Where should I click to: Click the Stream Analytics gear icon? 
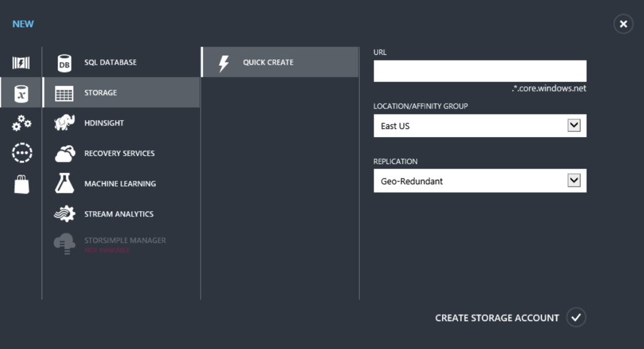click(x=65, y=214)
